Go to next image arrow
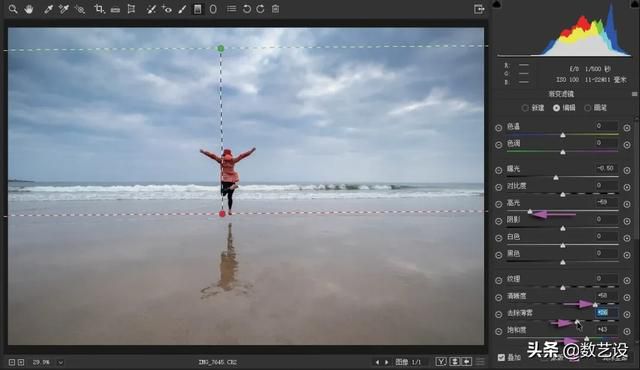Viewport: 640px width, 370px height. pyautogui.click(x=387, y=362)
